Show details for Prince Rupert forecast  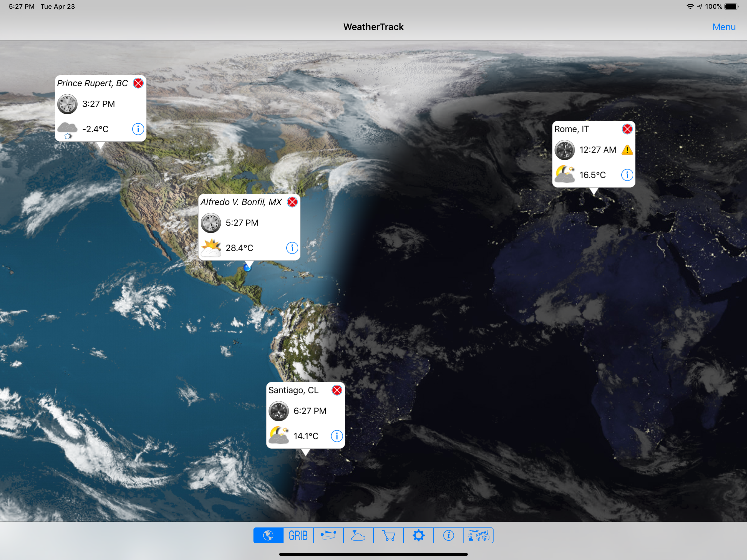(138, 129)
